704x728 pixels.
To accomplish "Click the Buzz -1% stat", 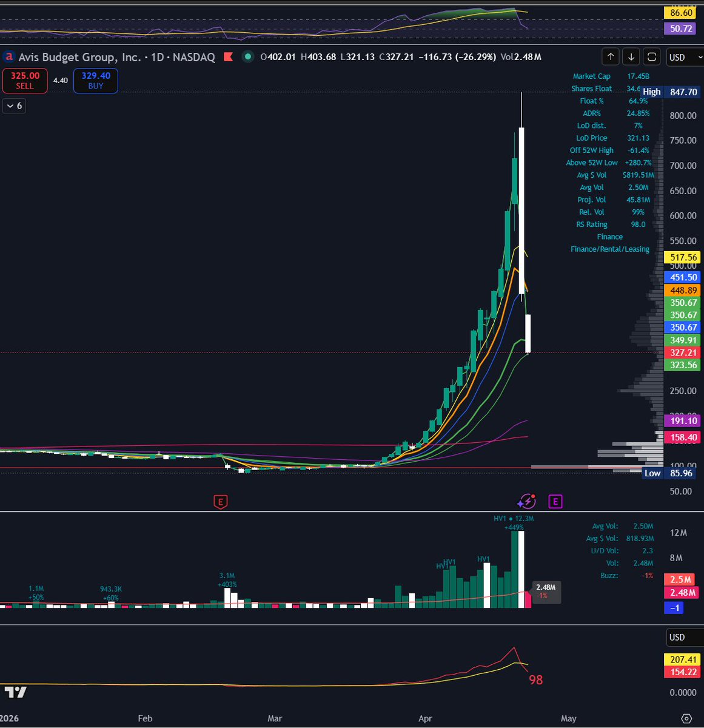I will (627, 575).
